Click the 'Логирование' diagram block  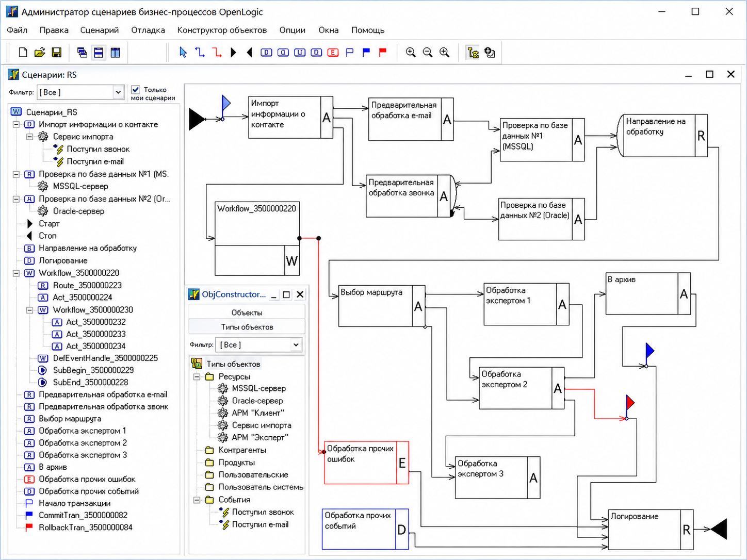tap(651, 529)
